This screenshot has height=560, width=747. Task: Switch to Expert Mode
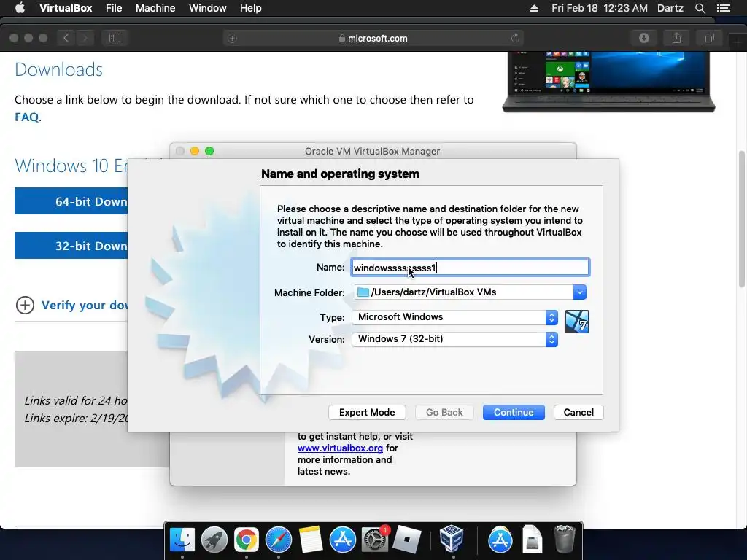coord(367,413)
